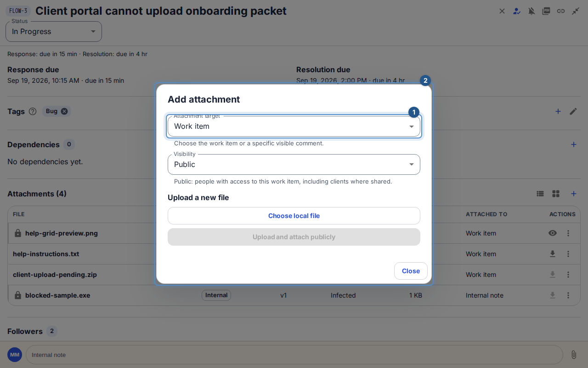The image size is (588, 368).
Task: Open more actions for client-upload-pending.zip
Action: [568, 275]
